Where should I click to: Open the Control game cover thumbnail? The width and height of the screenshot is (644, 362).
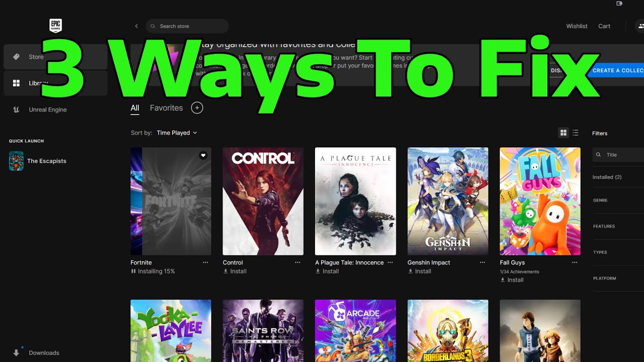coord(263,201)
